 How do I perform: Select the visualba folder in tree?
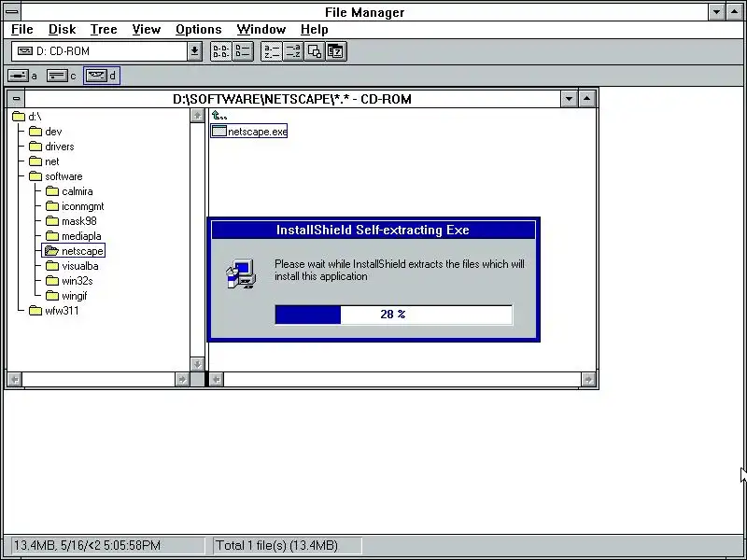click(72, 266)
